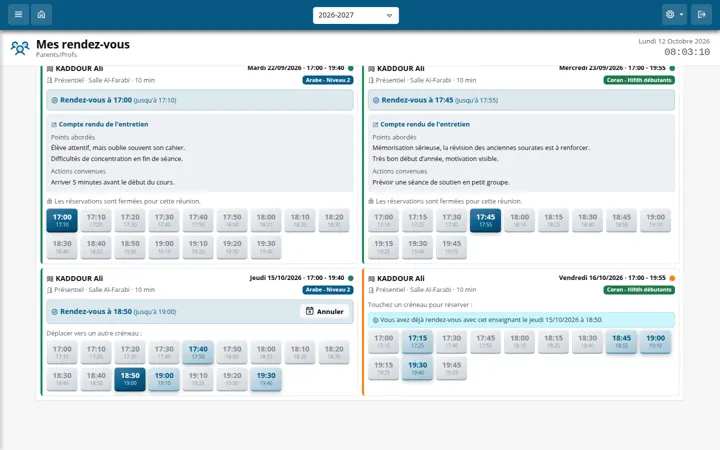Click the teacher icon beside KADDOUR Ali, Vendredi card
This screenshot has height=450, width=720.
[x=371, y=279]
